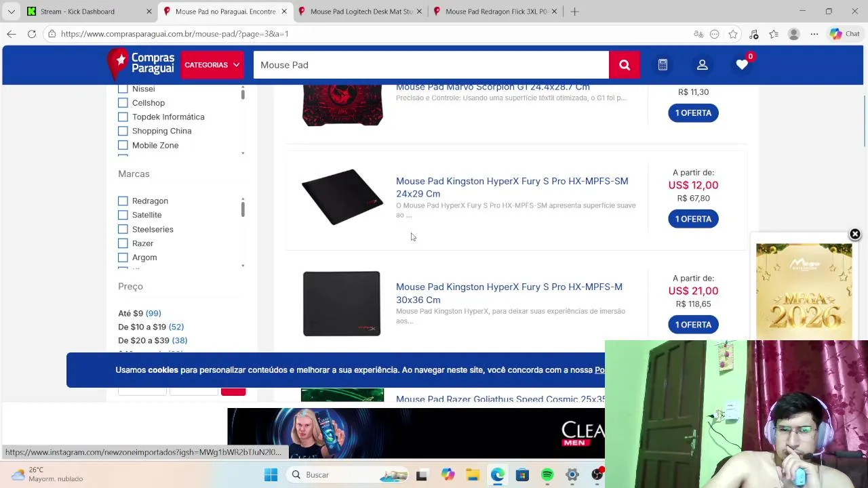Open the HyperX HX-MPFS-M product thumbnail
Image resolution: width=868 pixels, height=488 pixels.
tap(342, 304)
